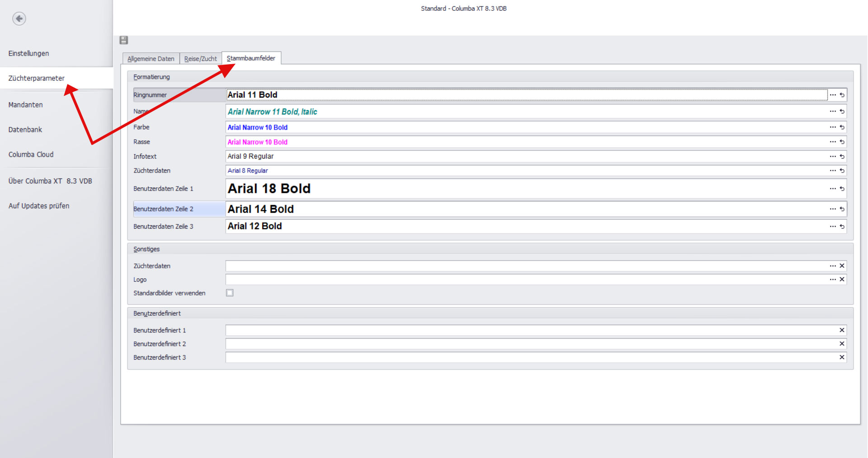Clear Benutzerdefiniert 1 field with X

click(842, 330)
